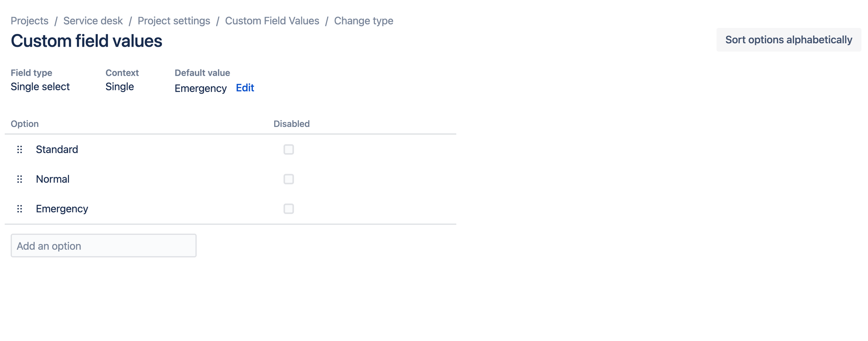Click the drag handle for Standard option
The image size is (868, 341).
coord(20,149)
